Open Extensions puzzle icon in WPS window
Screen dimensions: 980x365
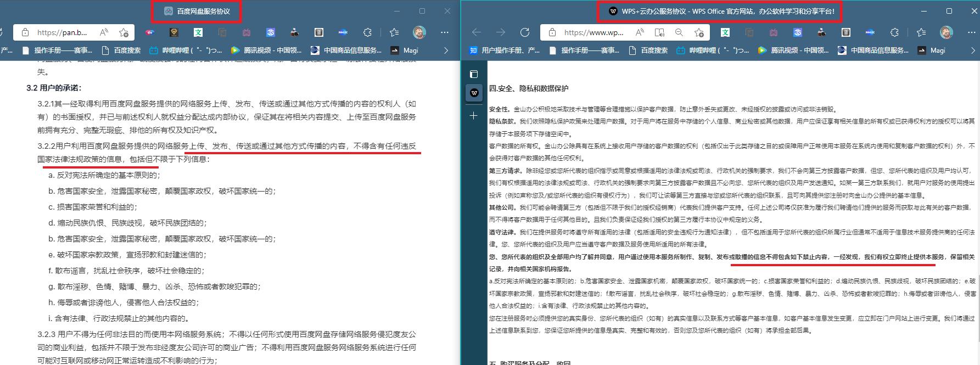pos(895,32)
